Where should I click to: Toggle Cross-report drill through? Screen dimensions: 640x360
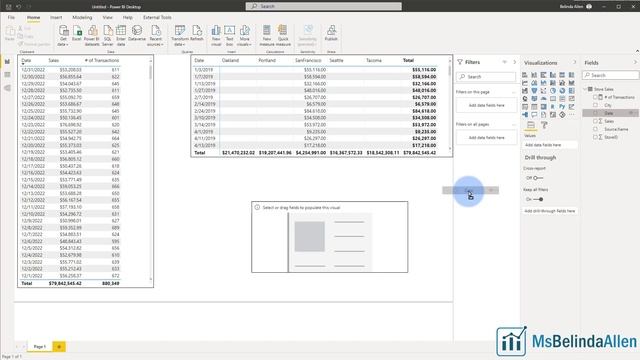[537, 178]
